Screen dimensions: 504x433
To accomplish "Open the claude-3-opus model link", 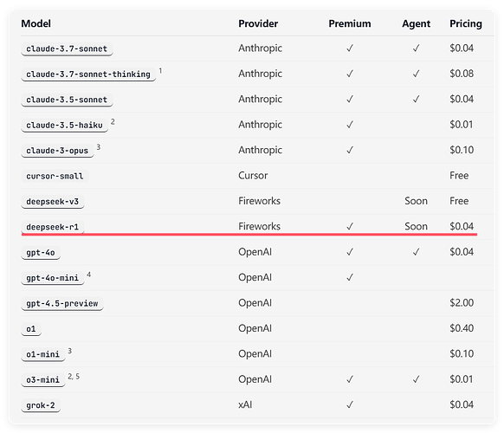I will point(57,151).
